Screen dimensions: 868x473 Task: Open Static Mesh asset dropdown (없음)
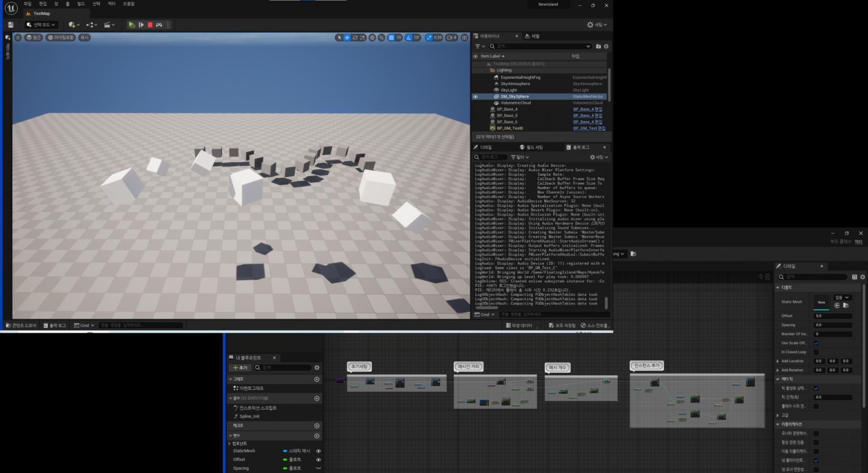842,297
